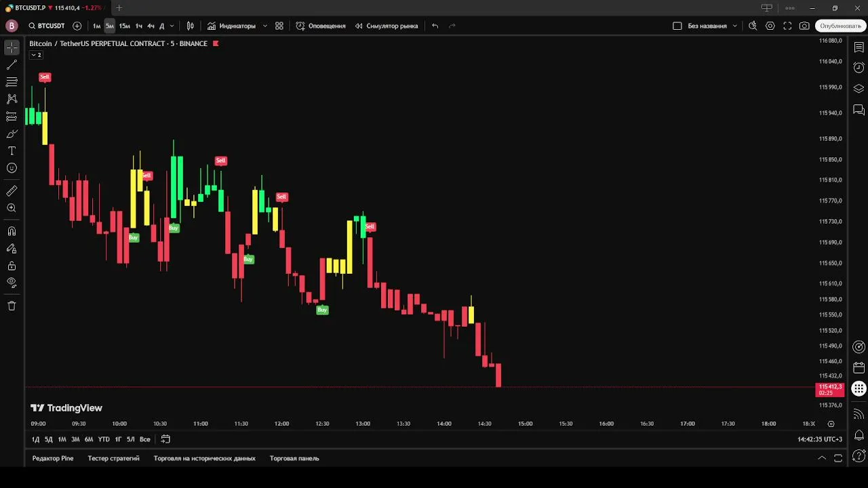Expand the layout management dropdown arrow
This screenshot has height=488, width=868.
pyautogui.click(x=735, y=26)
